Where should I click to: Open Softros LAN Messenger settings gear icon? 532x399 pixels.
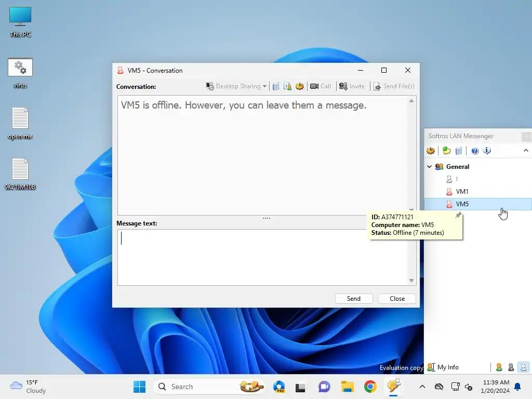click(x=431, y=151)
